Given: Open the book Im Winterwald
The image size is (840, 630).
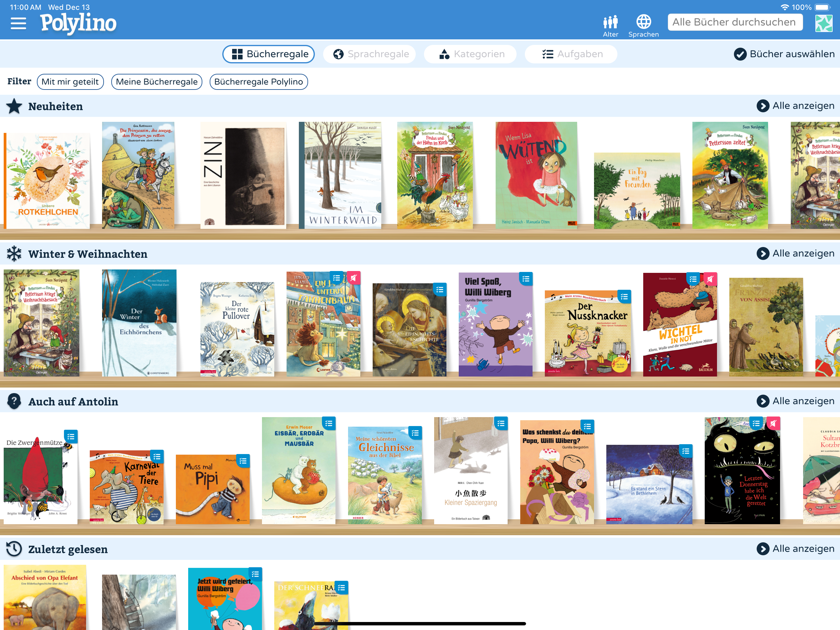Looking at the screenshot, I should coord(340,175).
